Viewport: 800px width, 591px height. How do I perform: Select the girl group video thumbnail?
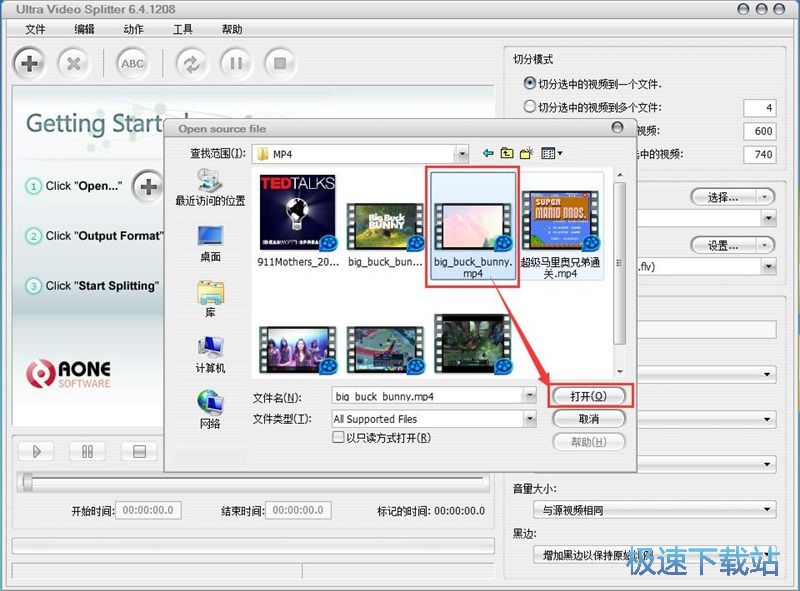click(x=298, y=350)
